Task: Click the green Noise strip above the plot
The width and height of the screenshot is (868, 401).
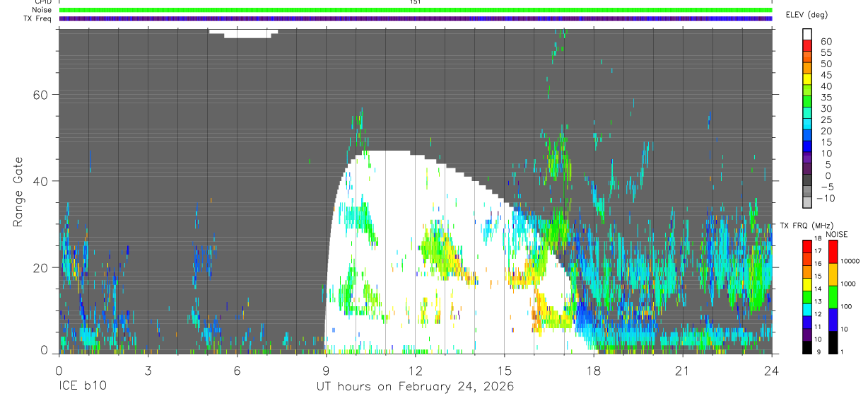Action: 416,10
